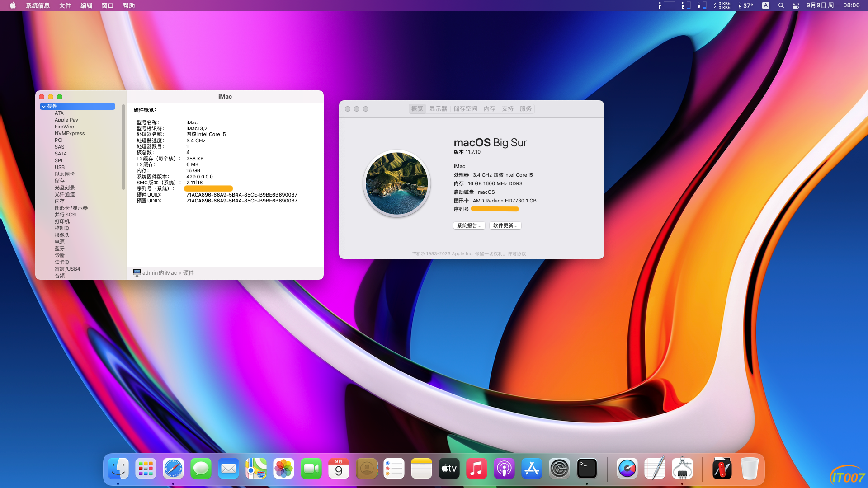Select FireWire in sidebar

(x=64, y=127)
